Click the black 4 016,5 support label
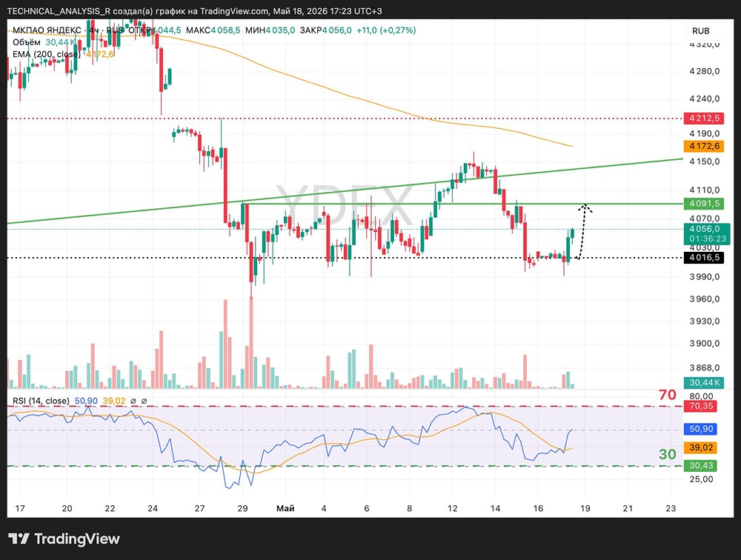Viewport: 741px width, 560px height. (x=704, y=258)
